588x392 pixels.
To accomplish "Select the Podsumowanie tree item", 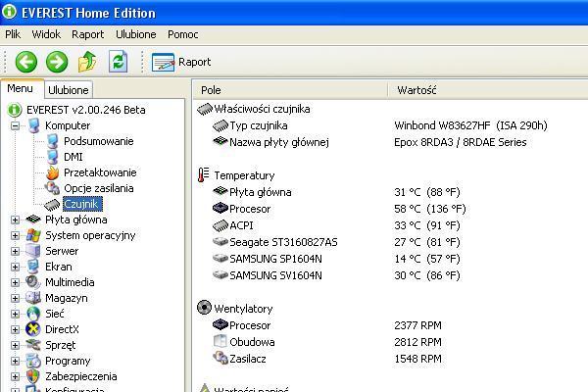I will point(99,141).
